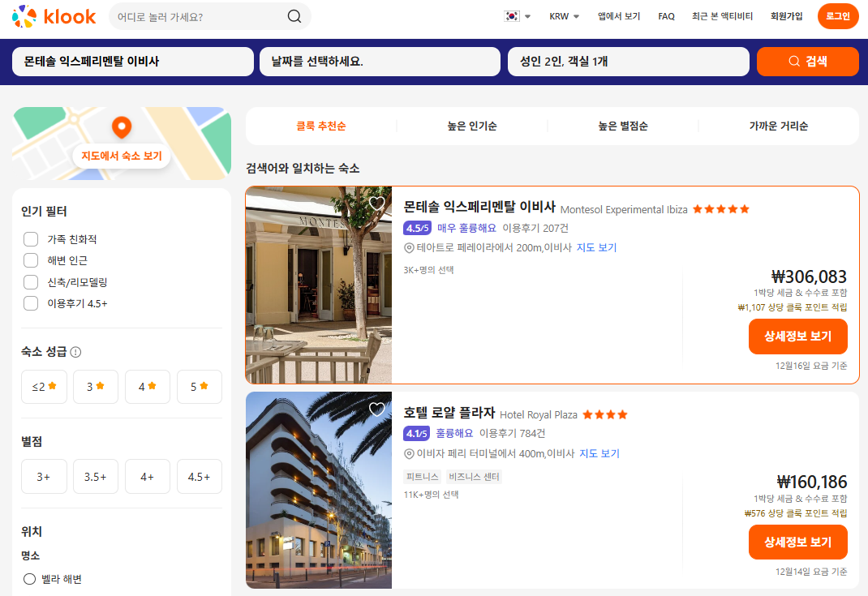868x596 pixels.
Task: Click the location pin icon beside 테아트로 페레이라
Action: click(409, 248)
